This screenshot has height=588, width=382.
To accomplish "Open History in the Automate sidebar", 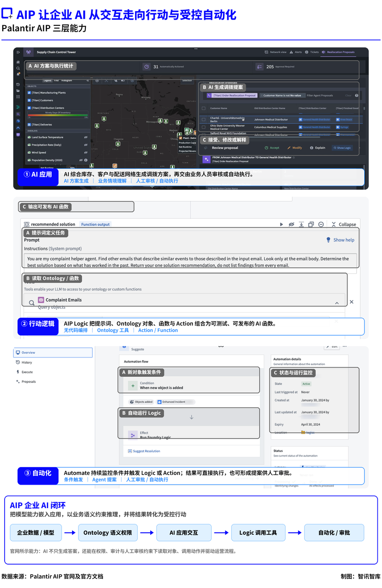I will tap(24, 362).
